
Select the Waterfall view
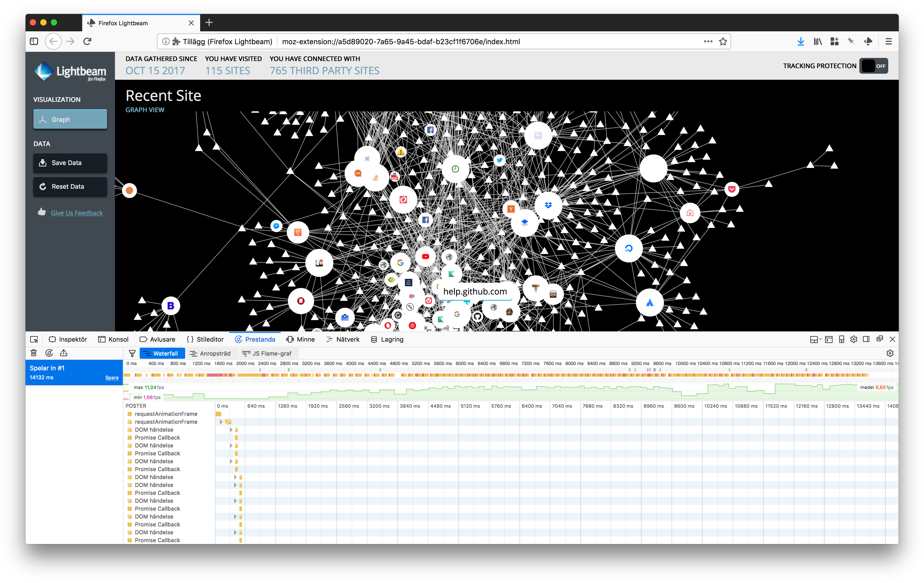162,353
